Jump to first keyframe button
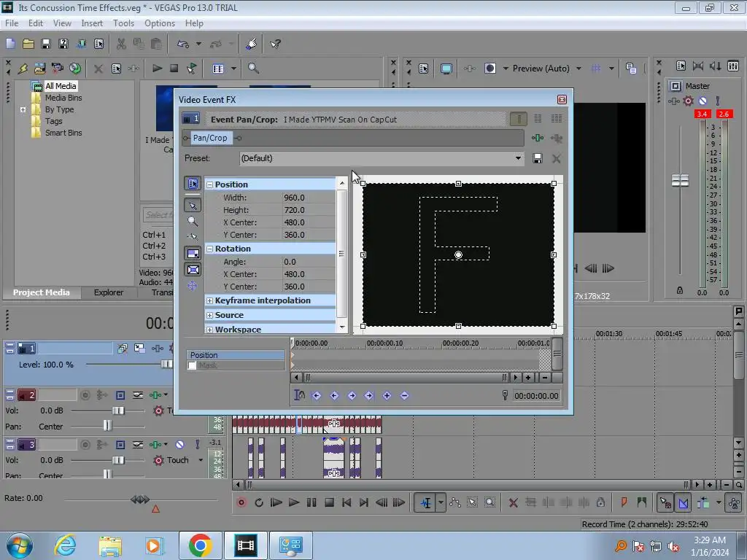This screenshot has height=560, width=747. coord(317,395)
